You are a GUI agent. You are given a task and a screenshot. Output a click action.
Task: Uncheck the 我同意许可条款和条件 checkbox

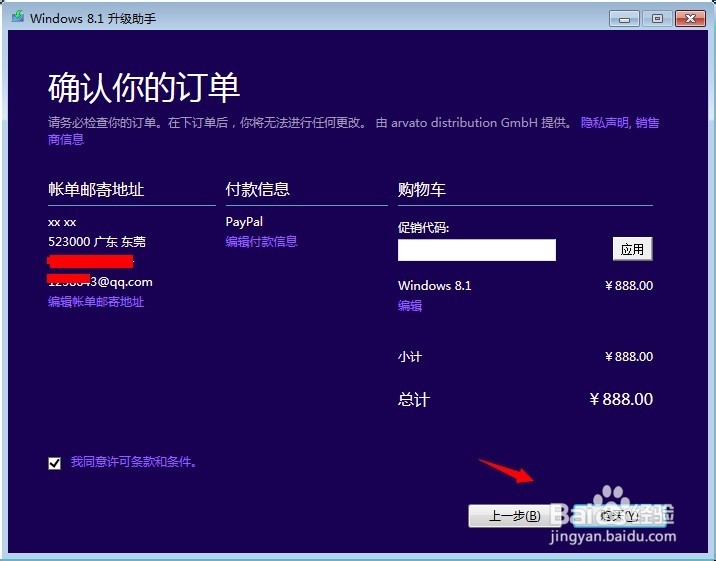coord(54,463)
